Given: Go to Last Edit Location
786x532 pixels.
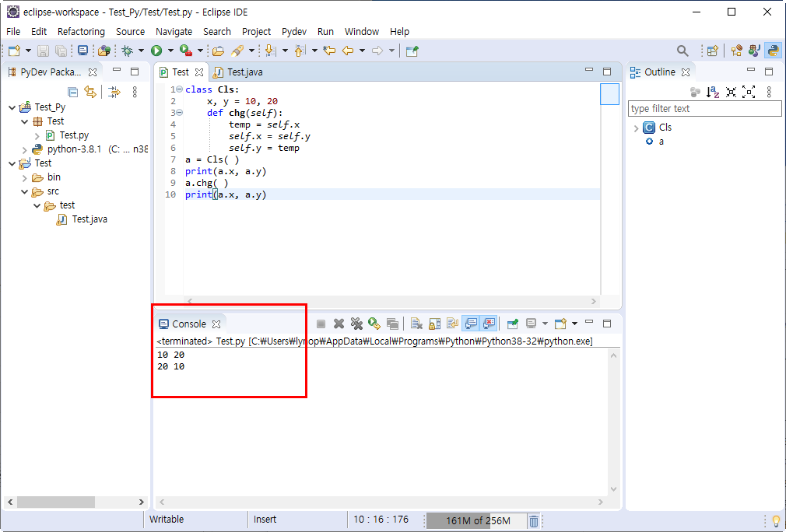Looking at the screenshot, I should pos(329,51).
